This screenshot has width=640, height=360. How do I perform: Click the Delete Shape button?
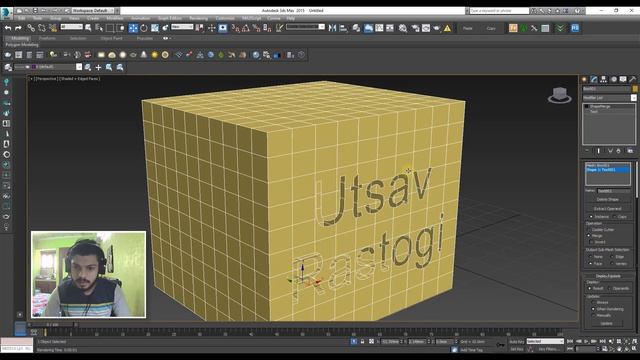click(x=608, y=200)
